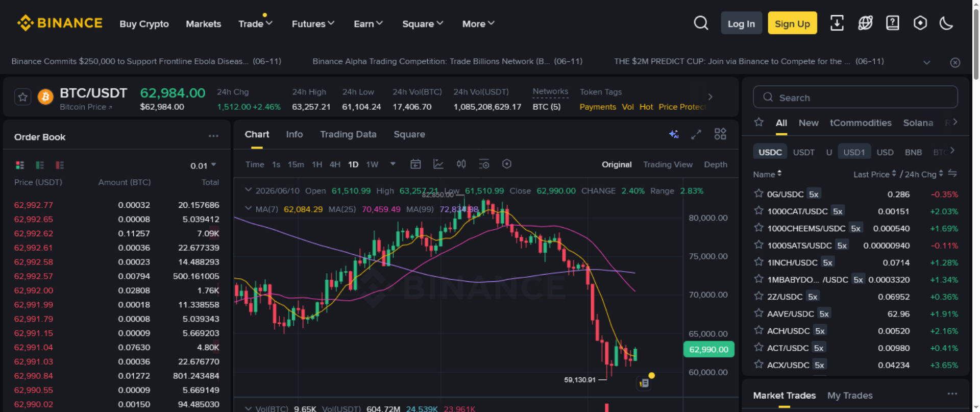Add BTC/USDT to favorites star

[x=22, y=96]
